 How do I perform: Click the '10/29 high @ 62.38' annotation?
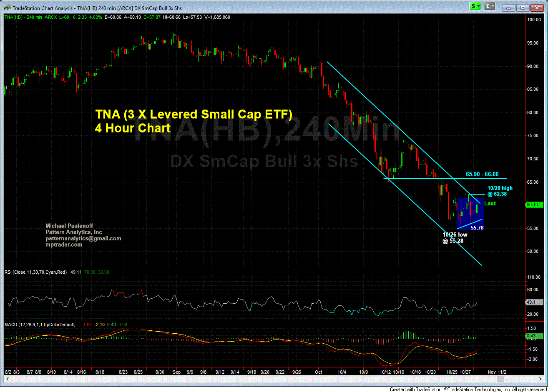(x=500, y=191)
